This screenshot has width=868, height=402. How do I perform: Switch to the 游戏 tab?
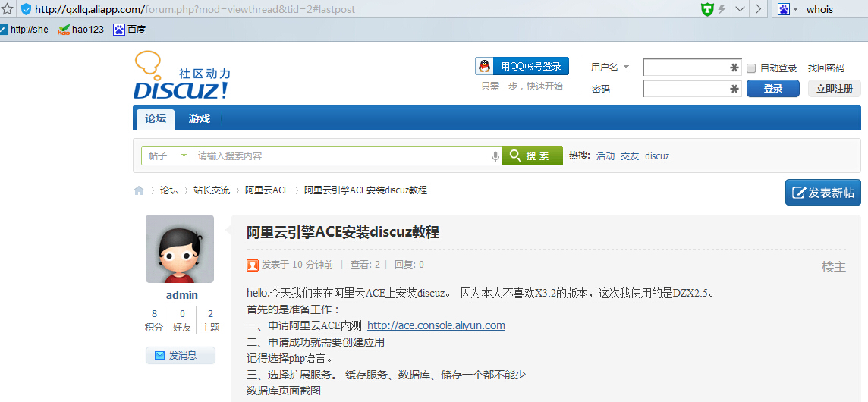200,119
